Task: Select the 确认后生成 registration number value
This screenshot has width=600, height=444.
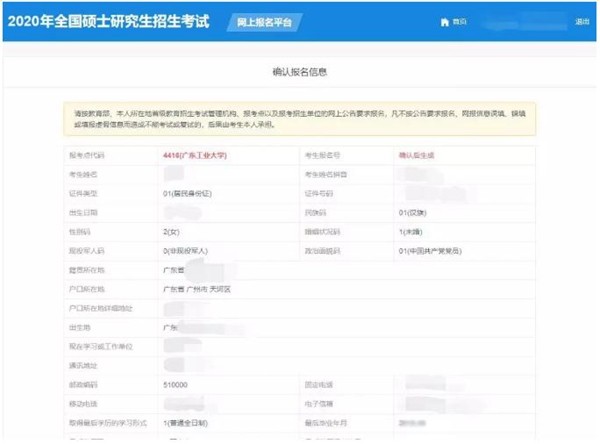Action: tap(416, 155)
